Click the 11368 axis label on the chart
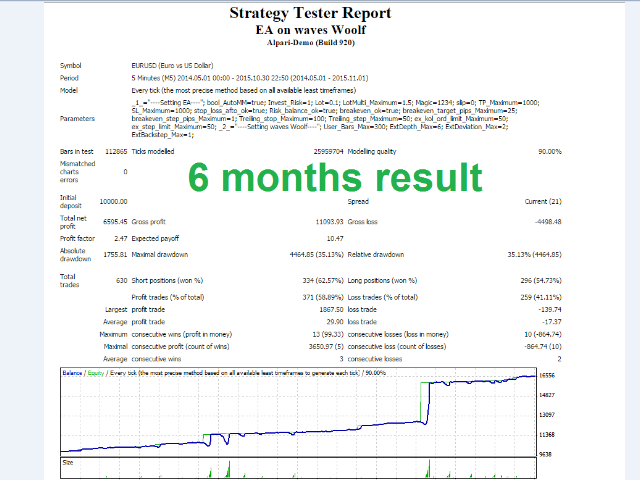Screen dimensions: 640x480 (547, 435)
